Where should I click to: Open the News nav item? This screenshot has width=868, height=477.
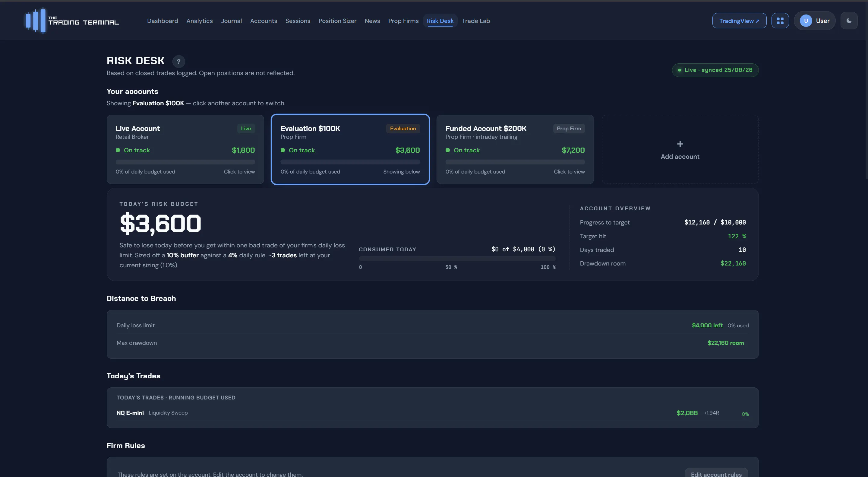pyautogui.click(x=372, y=21)
